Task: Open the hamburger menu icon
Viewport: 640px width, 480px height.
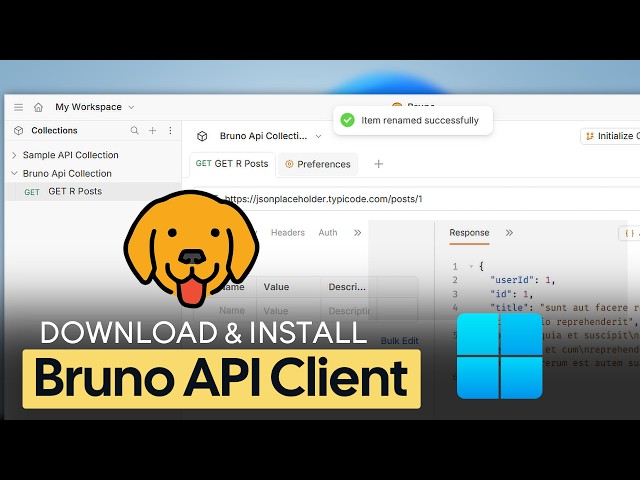Action: 18,107
